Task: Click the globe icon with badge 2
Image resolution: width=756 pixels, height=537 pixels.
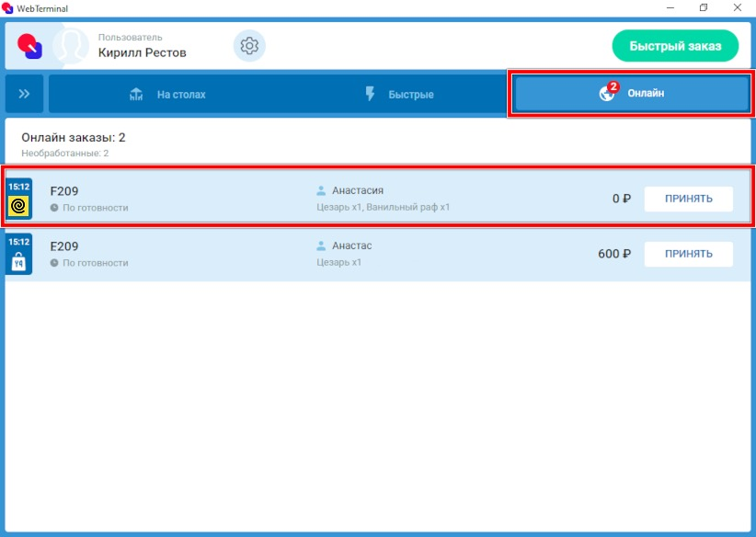Action: (x=608, y=92)
